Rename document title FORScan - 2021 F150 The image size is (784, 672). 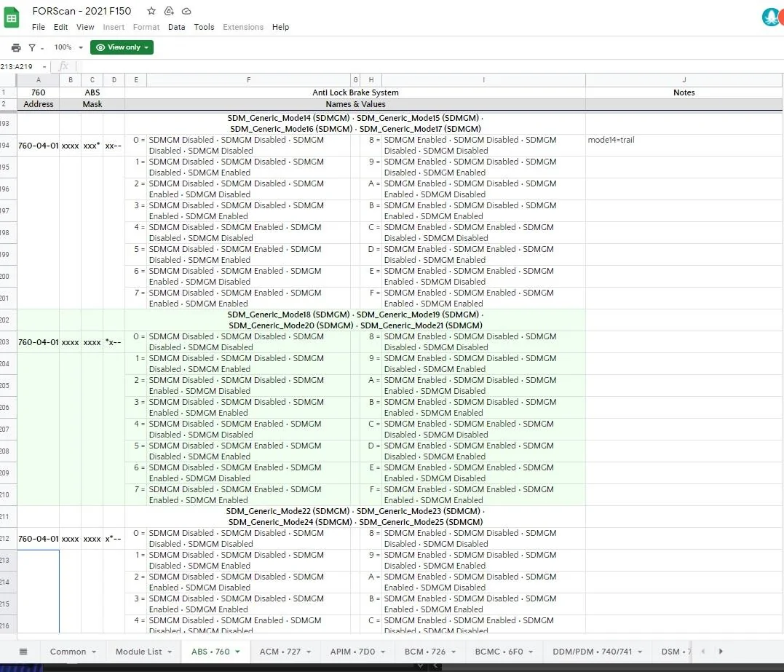[82, 11]
